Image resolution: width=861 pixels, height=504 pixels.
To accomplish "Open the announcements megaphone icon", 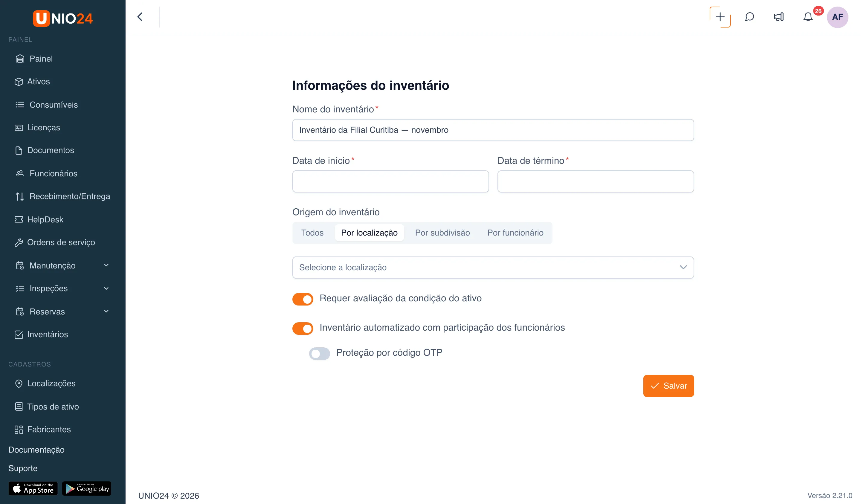I will (x=779, y=17).
